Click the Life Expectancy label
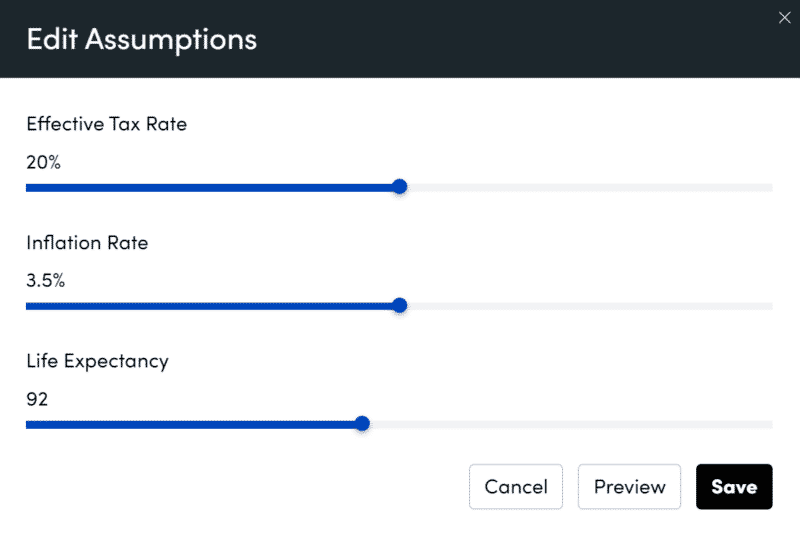Viewport: 800px width, 533px height. 97,362
